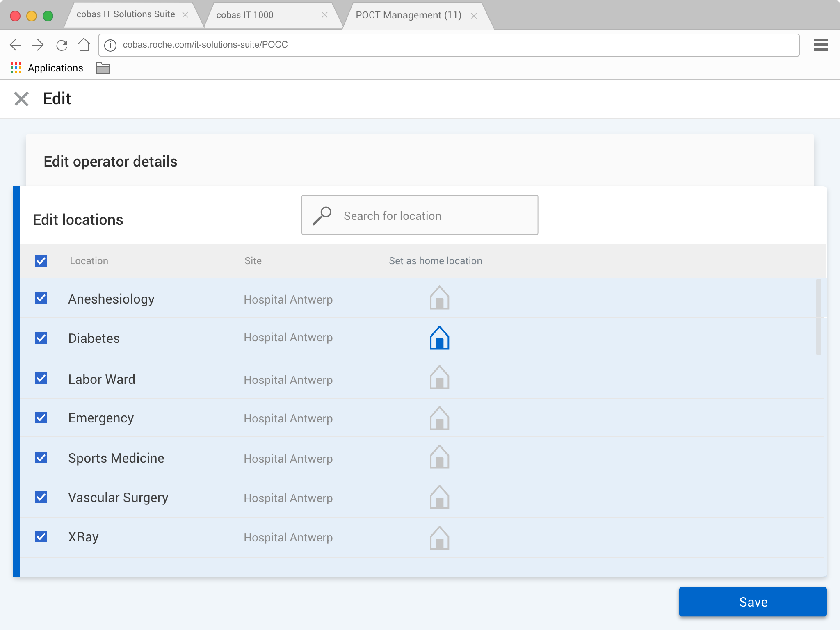
Task: Set Labor Ward as home location
Action: 439,377
